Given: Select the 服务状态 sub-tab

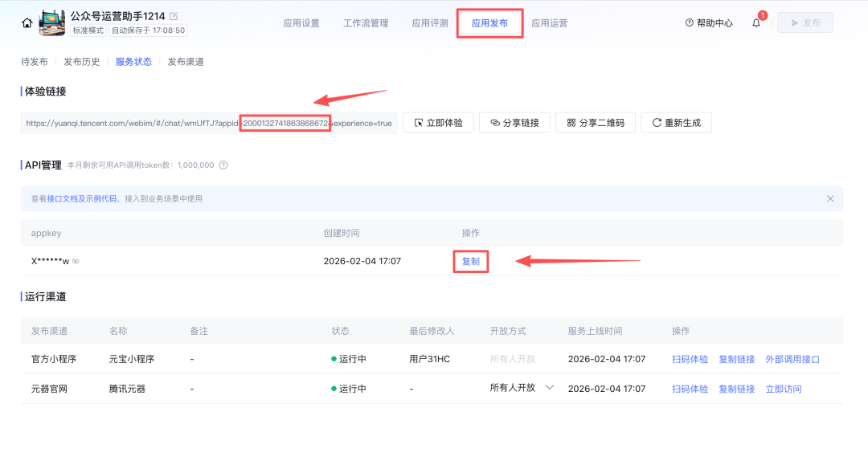Looking at the screenshot, I should click(133, 62).
